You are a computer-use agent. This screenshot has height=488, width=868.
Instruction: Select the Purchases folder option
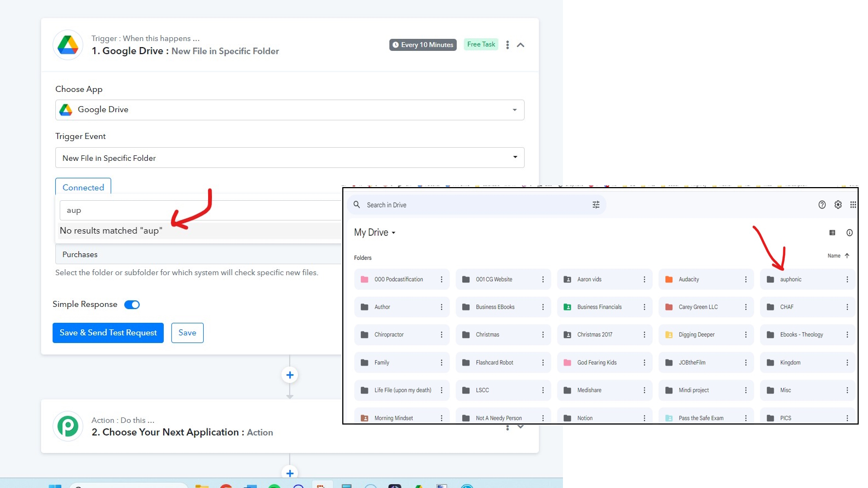pos(199,254)
